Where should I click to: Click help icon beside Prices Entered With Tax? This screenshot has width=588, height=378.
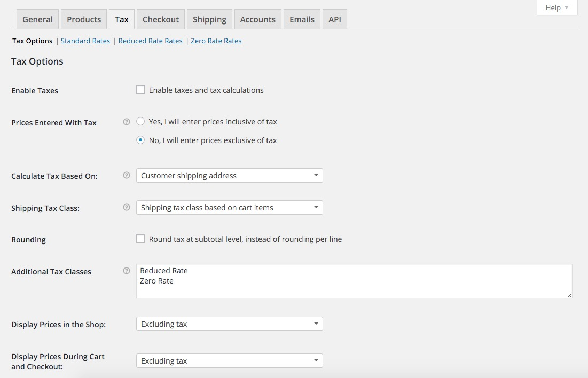click(x=127, y=122)
